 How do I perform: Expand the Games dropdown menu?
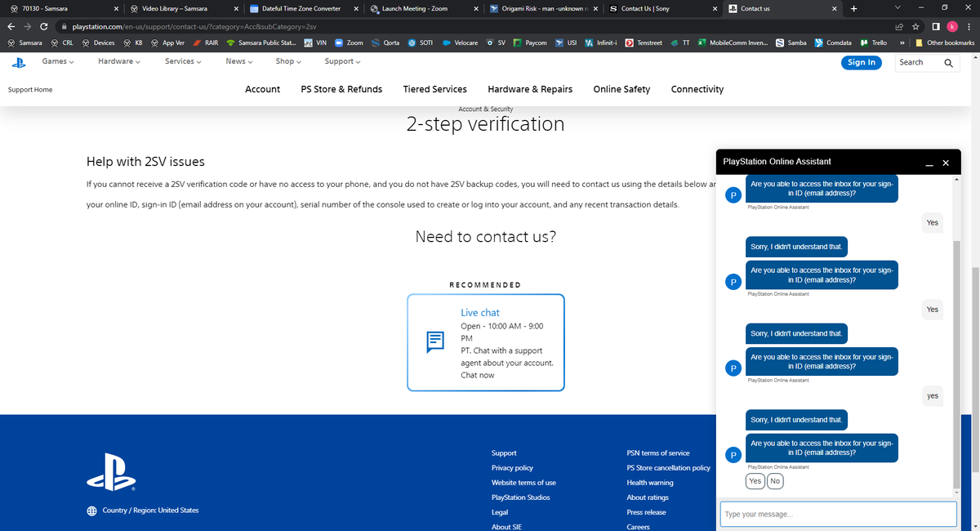point(58,61)
